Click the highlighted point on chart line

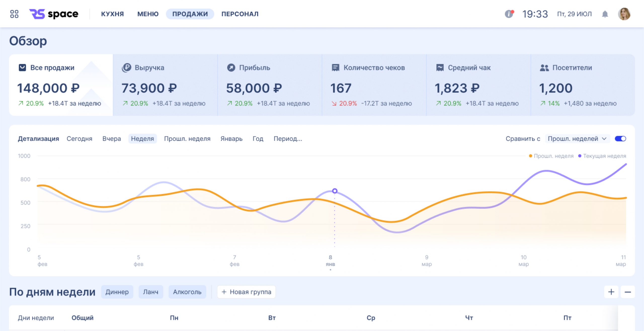335,191
